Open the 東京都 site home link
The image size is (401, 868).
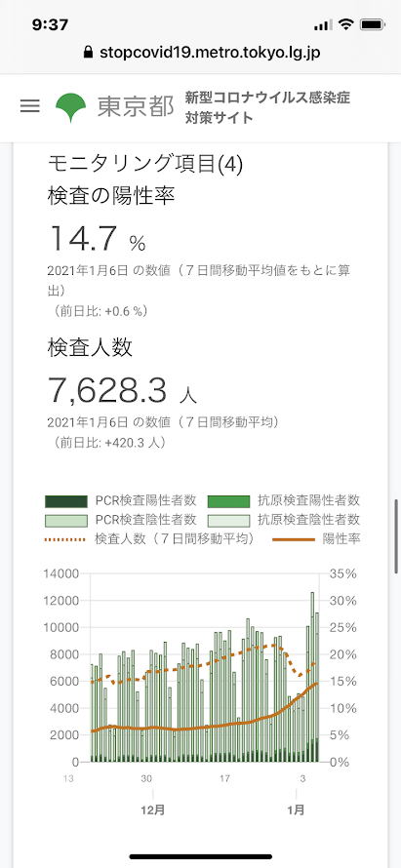point(136,107)
